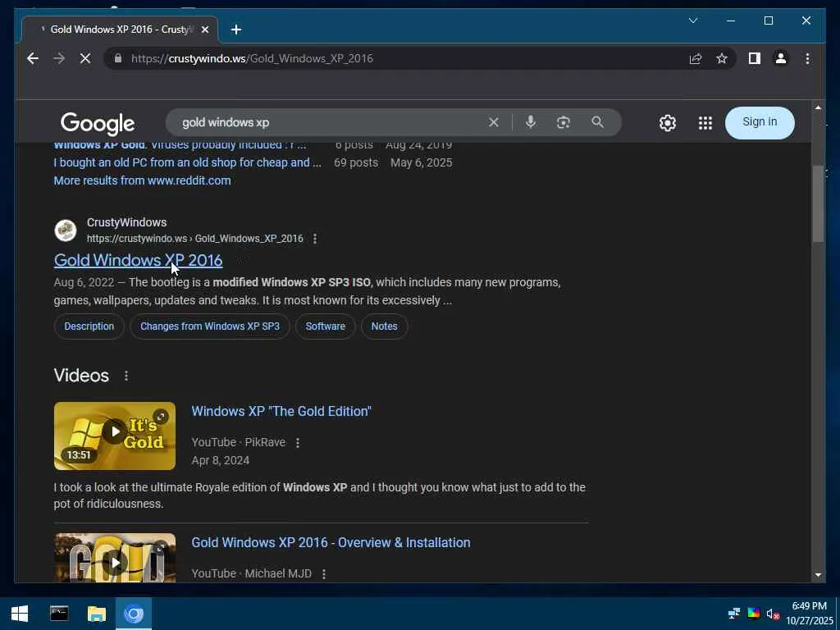Click the page scrollbar up arrow
The width and height of the screenshot is (840, 630).
click(818, 107)
